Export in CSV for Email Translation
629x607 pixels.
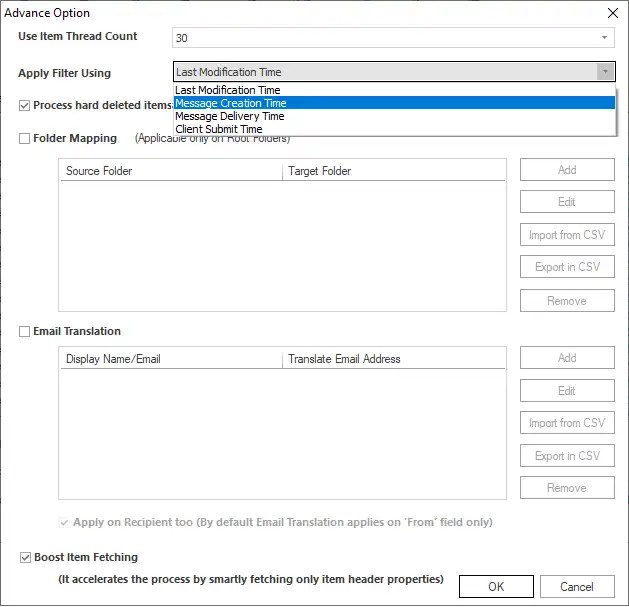[567, 456]
